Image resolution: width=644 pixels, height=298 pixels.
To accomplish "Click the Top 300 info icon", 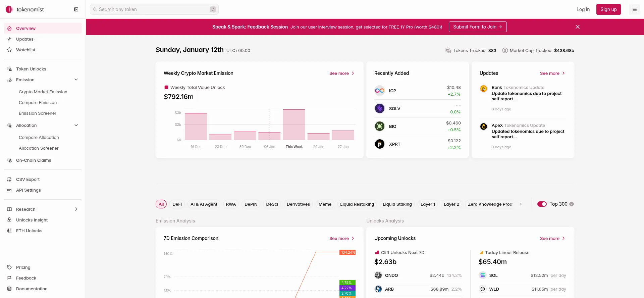I will click(x=572, y=204).
